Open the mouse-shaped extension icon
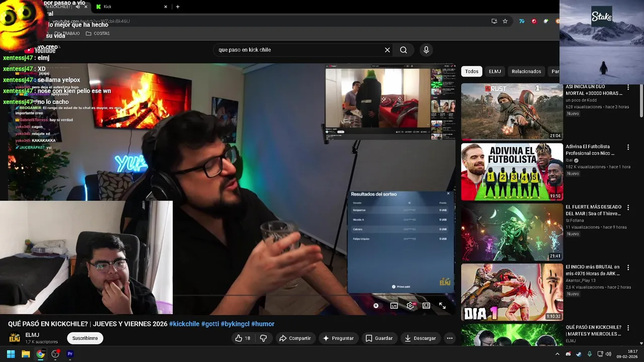Image resolution: width=644 pixels, height=362 pixels. click(546, 21)
